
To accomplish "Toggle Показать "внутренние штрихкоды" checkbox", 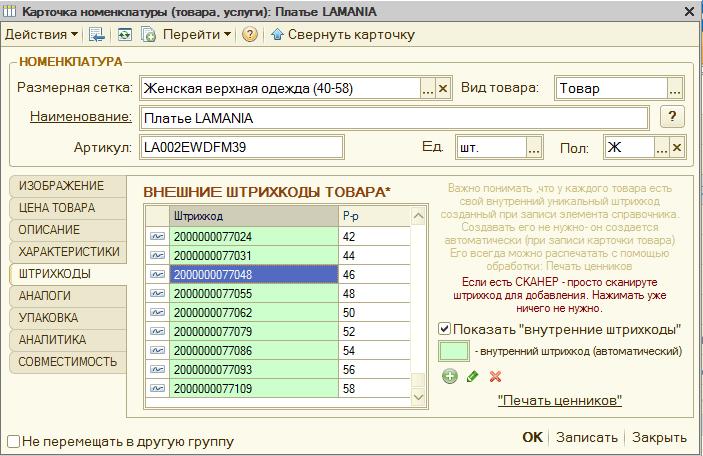I will (444, 329).
